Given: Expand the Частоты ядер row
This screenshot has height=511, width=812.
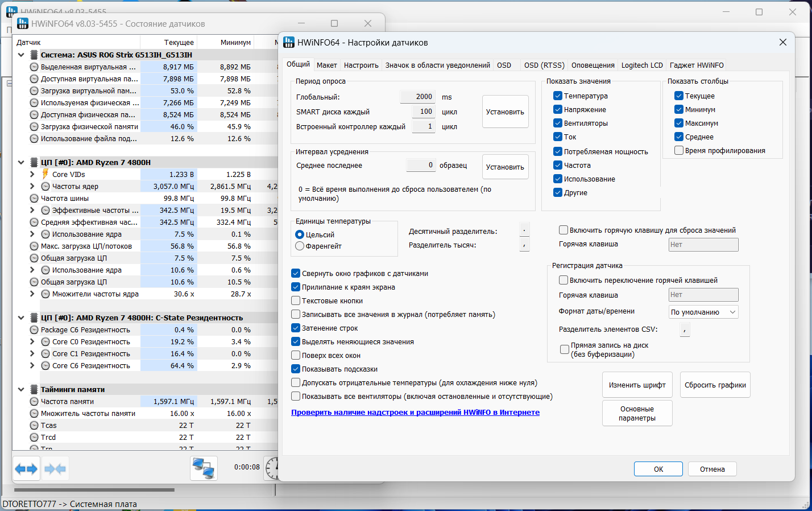Looking at the screenshot, I should coord(32,186).
